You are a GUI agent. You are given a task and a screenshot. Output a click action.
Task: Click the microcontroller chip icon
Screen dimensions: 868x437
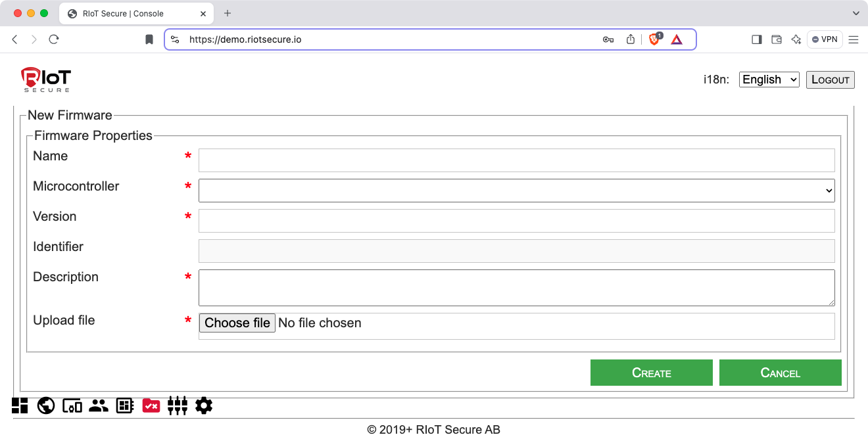point(125,406)
